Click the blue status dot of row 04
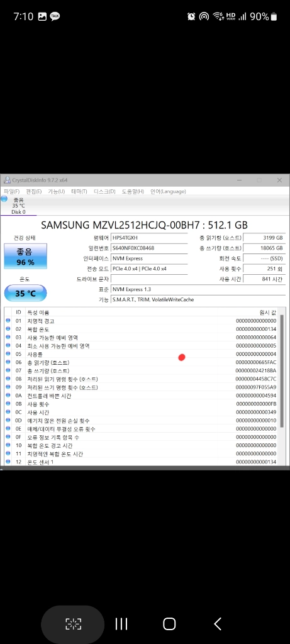The image size is (290, 644). point(8,346)
